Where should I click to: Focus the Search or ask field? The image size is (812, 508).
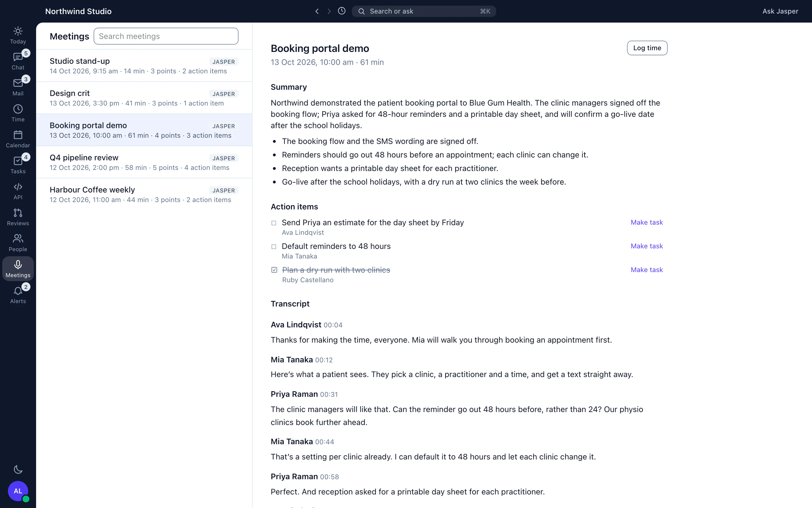tap(424, 11)
